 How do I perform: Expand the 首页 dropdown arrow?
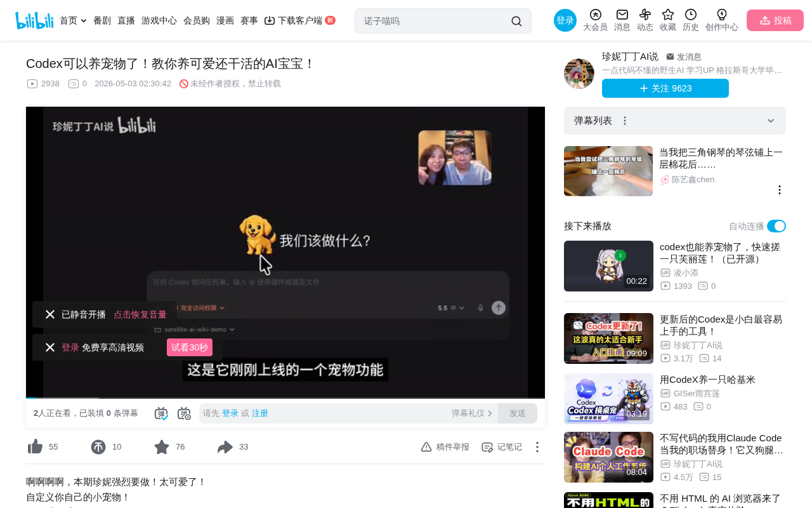click(84, 20)
